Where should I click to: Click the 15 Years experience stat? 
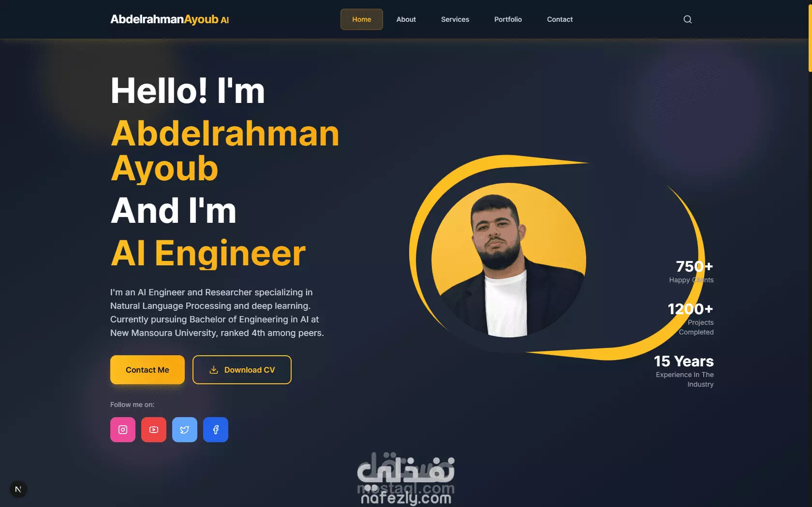(x=684, y=371)
